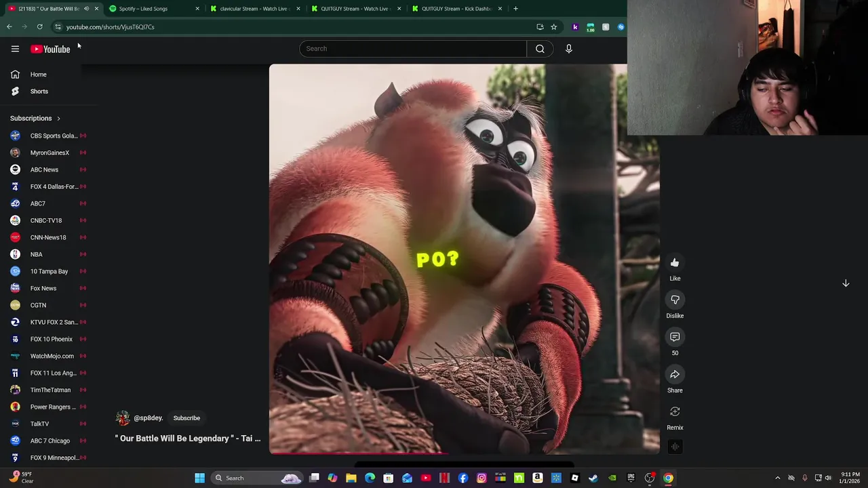
Task: Open the NBA channel
Action: (47, 254)
